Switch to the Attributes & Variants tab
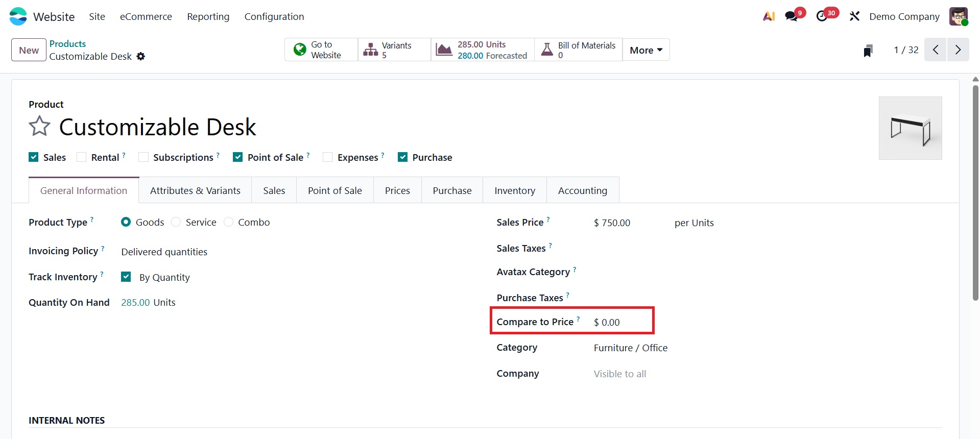 [195, 190]
